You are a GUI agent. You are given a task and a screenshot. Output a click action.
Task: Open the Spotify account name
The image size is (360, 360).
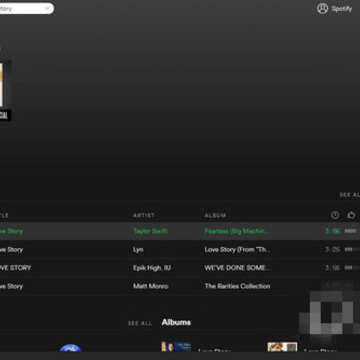click(342, 9)
